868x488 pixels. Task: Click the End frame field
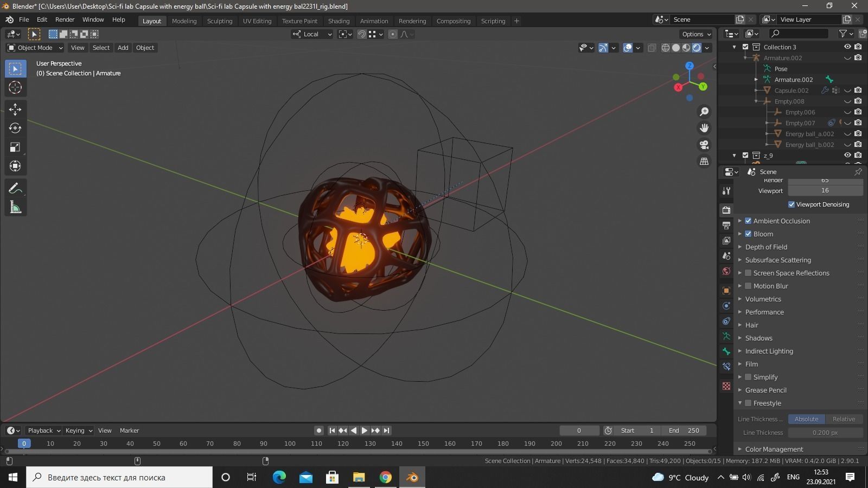(684, 431)
